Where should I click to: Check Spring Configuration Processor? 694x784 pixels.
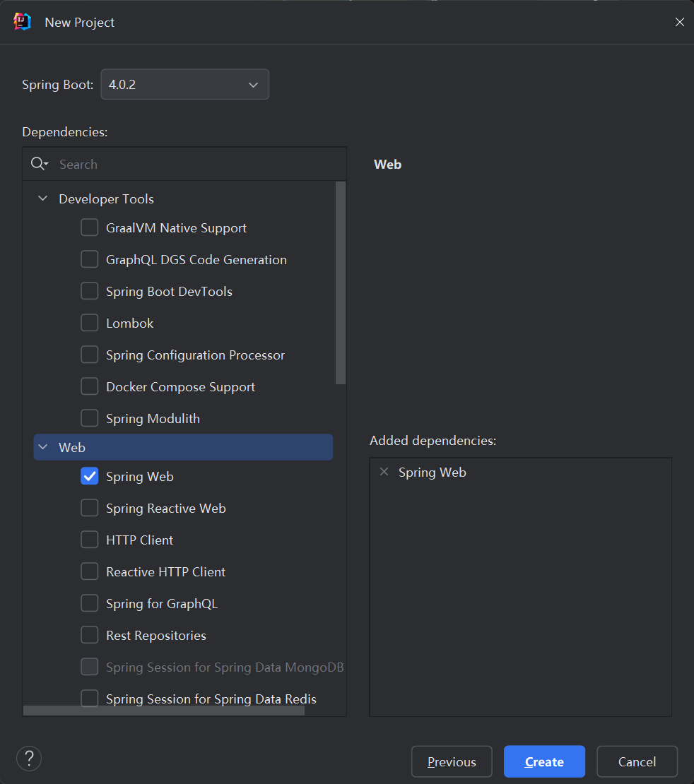90,355
